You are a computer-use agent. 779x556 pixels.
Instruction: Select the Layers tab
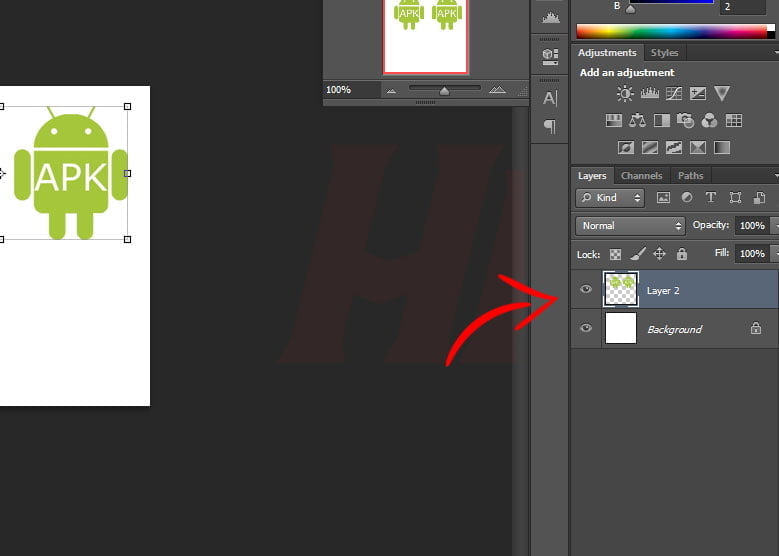click(x=592, y=176)
